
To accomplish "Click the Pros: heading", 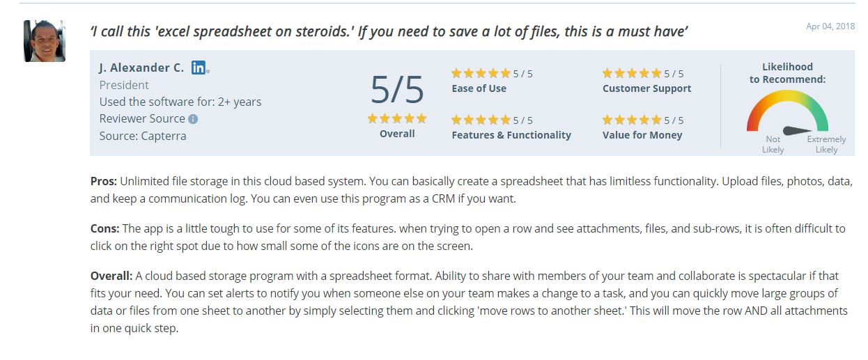I will 104,181.
